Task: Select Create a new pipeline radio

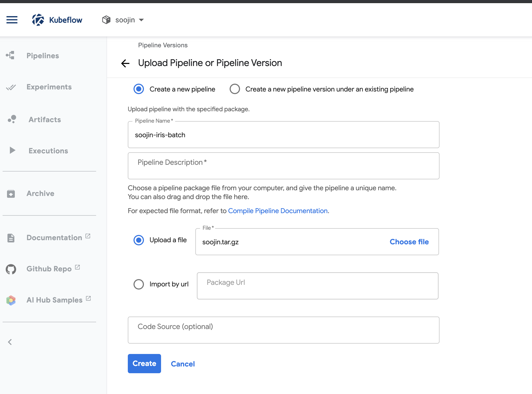Action: pyautogui.click(x=139, y=89)
